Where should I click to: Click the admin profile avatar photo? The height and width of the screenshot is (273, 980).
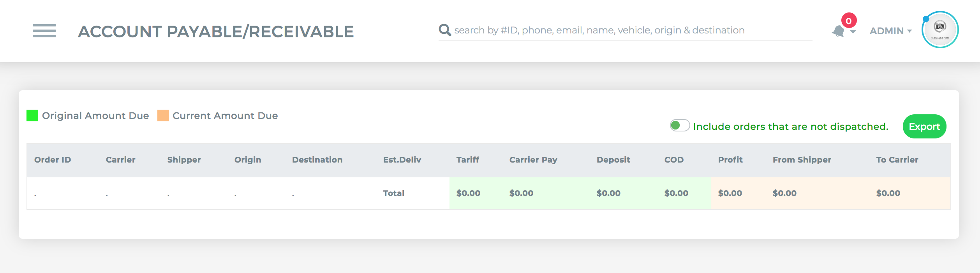[x=940, y=30]
